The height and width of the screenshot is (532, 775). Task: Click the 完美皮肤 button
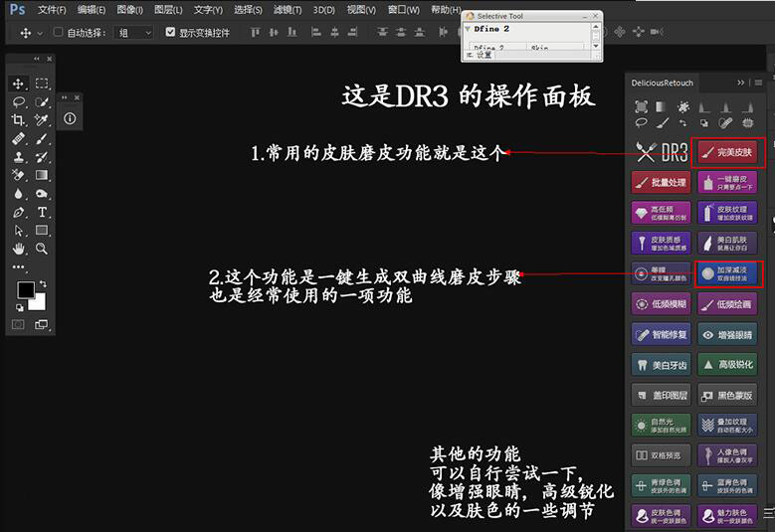[x=728, y=152]
